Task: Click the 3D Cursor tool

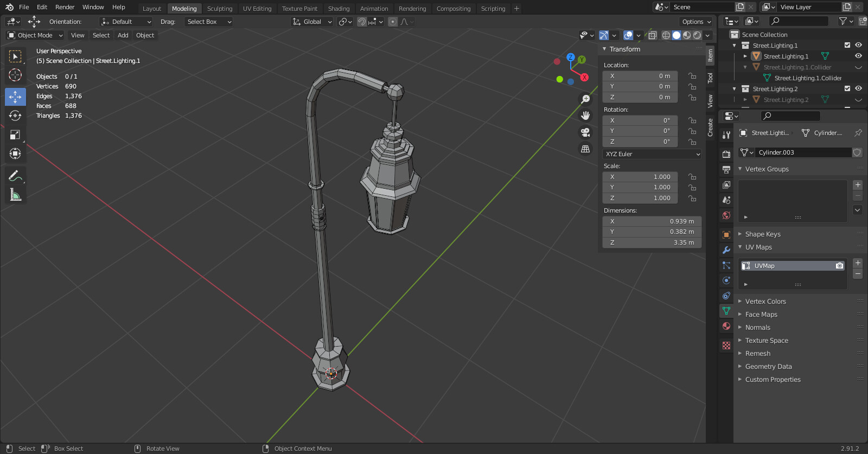Action: point(15,75)
